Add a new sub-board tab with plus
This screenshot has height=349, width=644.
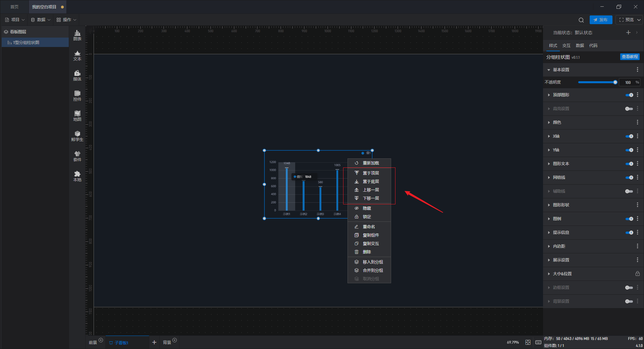[154, 342]
